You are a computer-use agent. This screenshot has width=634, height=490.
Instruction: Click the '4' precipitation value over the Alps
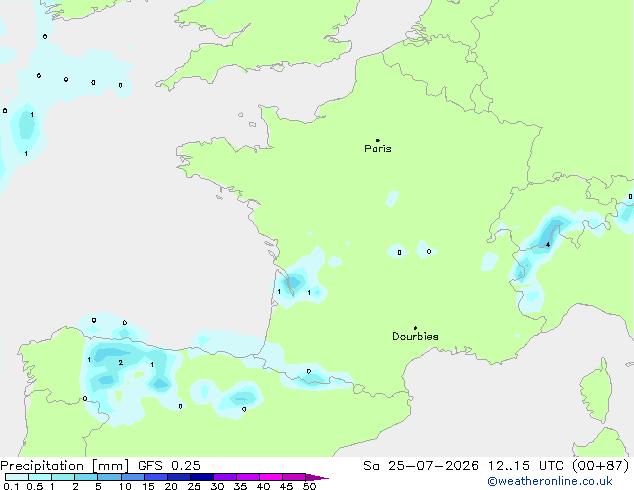click(548, 245)
